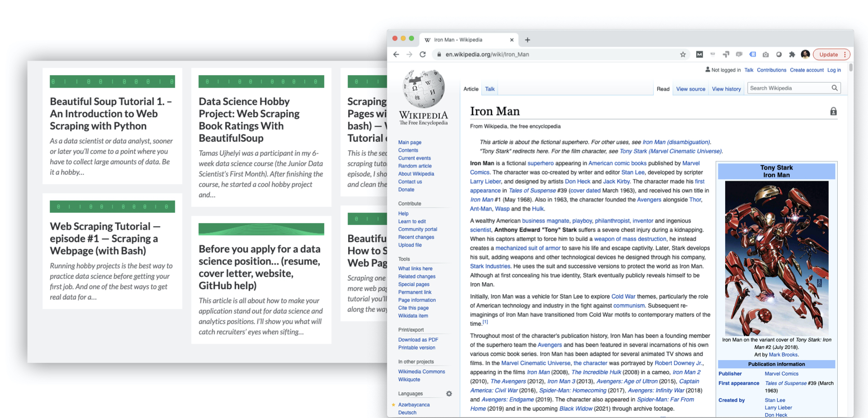Open the View source tab
Screen dimensions: 868x418
tap(690, 89)
